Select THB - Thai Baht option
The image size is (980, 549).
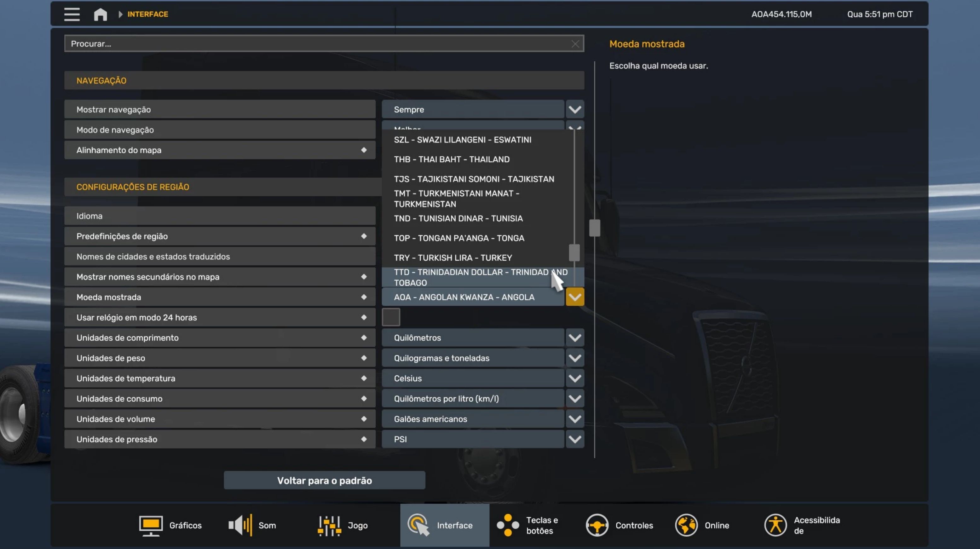(x=452, y=159)
